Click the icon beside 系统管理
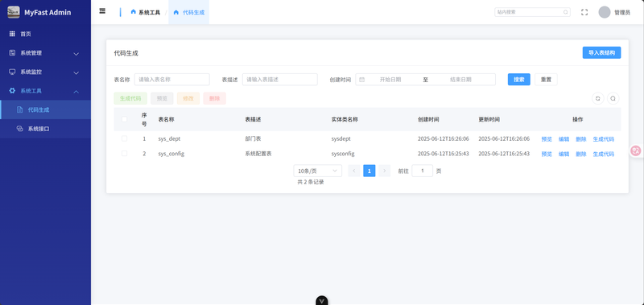 pyautogui.click(x=12, y=53)
